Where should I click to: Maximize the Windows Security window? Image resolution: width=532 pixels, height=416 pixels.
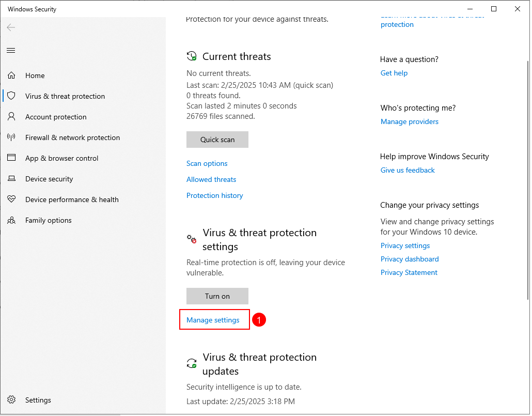[494, 9]
